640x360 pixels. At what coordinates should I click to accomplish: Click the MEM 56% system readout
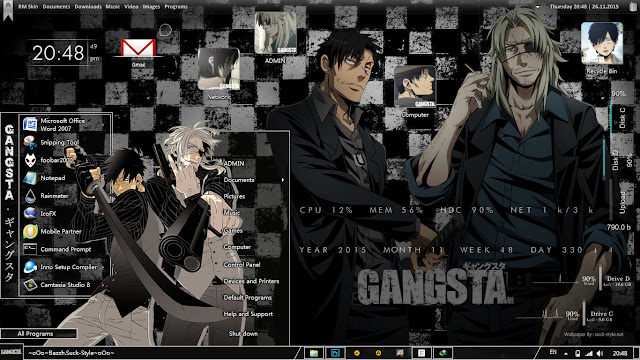tap(396, 210)
